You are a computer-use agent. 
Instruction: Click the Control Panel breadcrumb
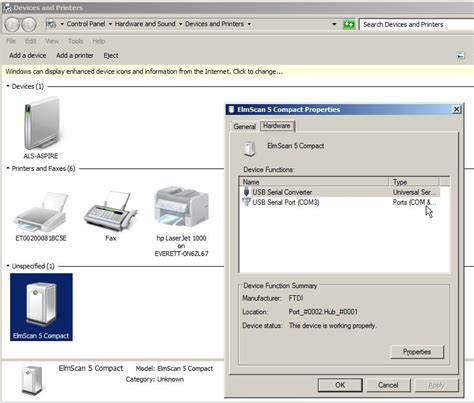click(86, 24)
